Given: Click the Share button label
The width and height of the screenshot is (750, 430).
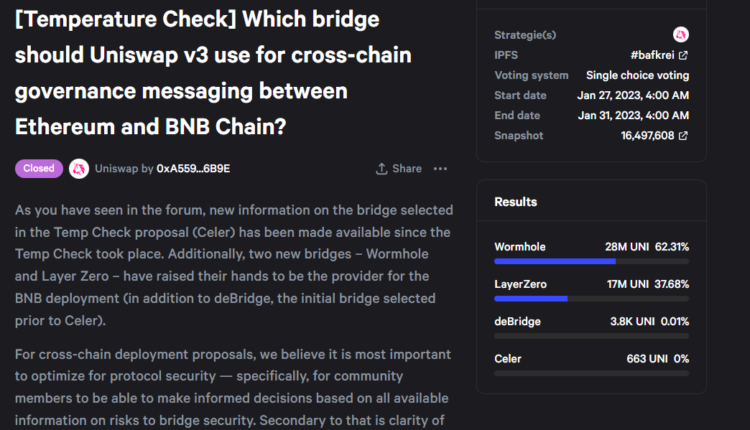Looking at the screenshot, I should point(407,169).
